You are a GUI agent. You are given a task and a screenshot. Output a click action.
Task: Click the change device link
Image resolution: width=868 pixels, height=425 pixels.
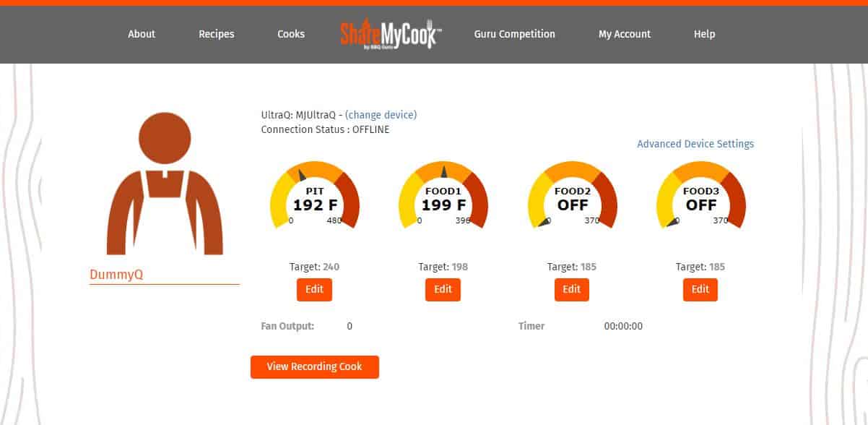click(381, 115)
